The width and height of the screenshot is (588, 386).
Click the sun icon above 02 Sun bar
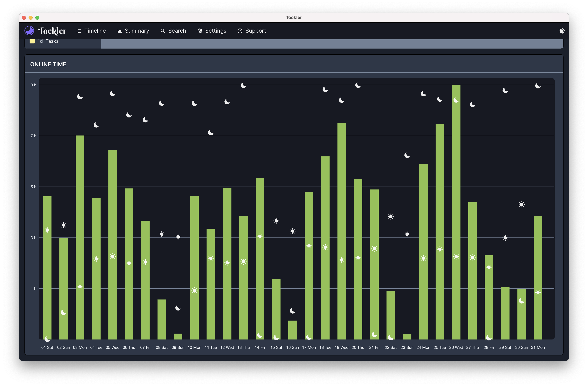[64, 225]
